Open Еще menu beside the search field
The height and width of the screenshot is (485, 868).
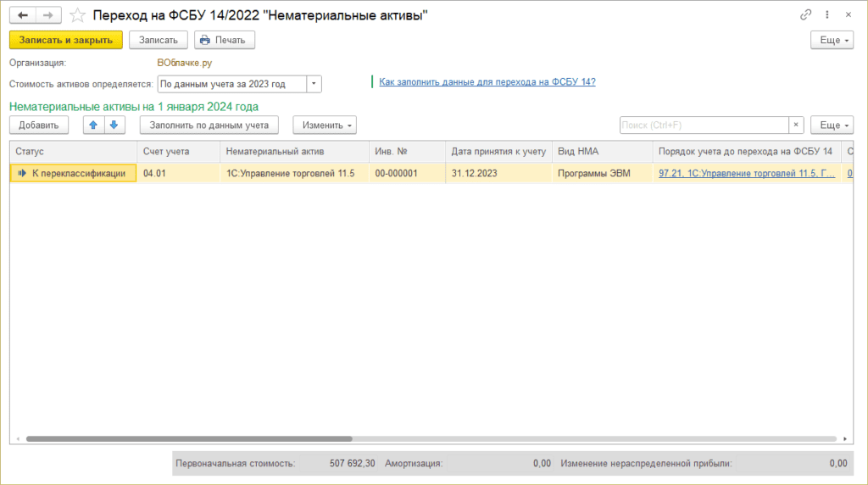pos(832,125)
